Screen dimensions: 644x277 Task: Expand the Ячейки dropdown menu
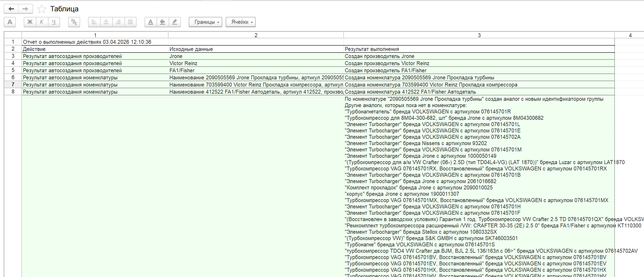[x=240, y=22]
